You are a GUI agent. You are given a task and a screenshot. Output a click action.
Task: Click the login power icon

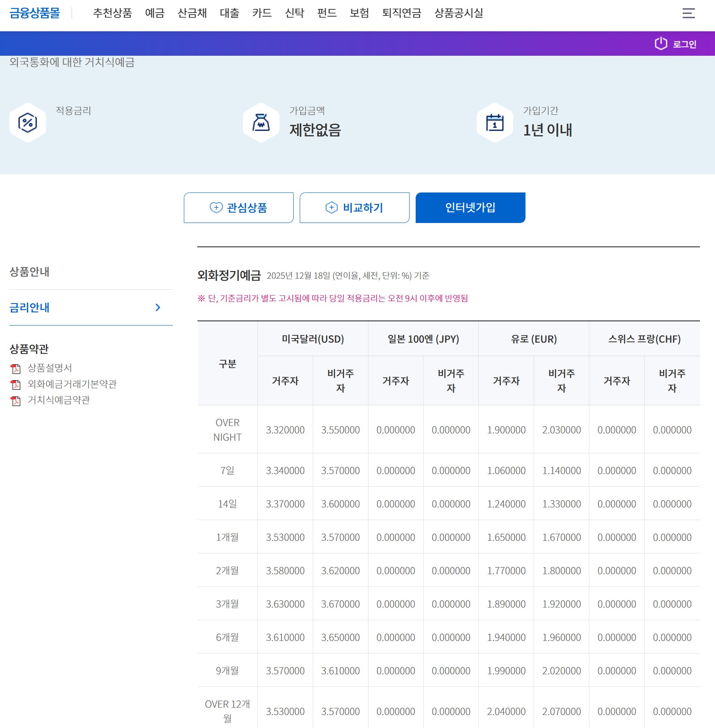[661, 44]
